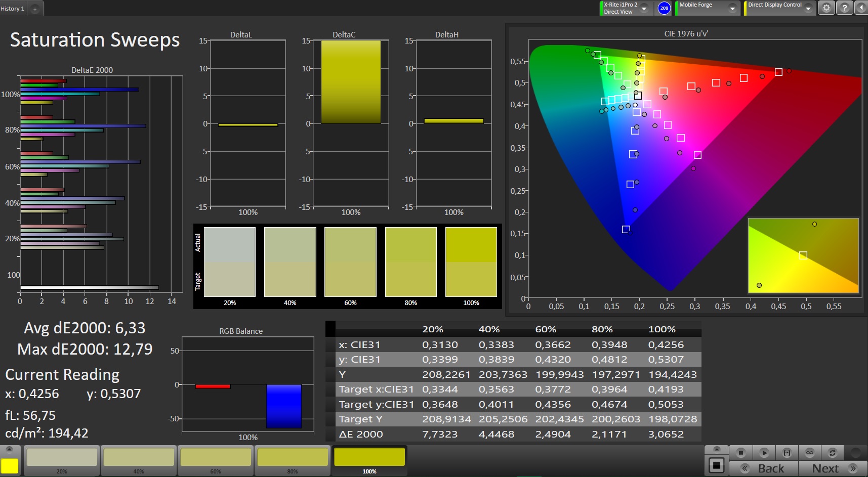This screenshot has height=477, width=868.
Task: Click the collapse arrow at top right
Action: coord(861,8)
